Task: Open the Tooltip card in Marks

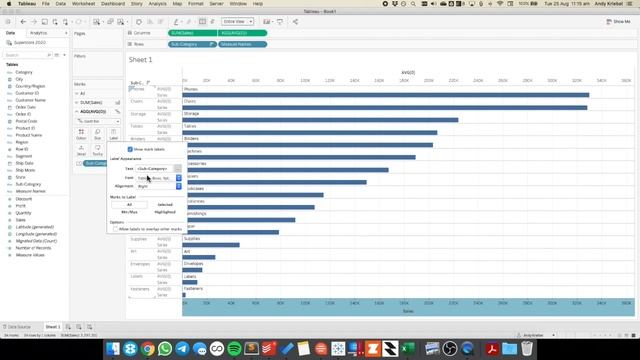Action: coord(97,150)
